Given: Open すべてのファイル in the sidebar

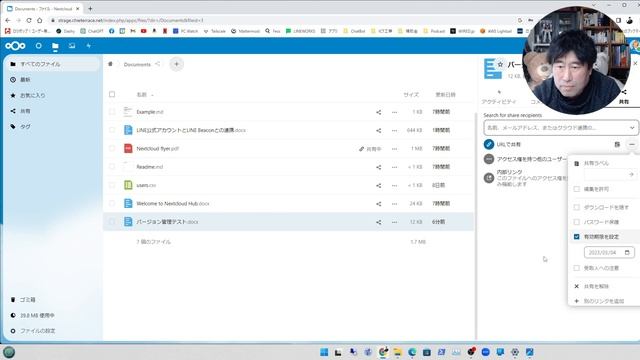Looking at the screenshot, I should pos(52,64).
